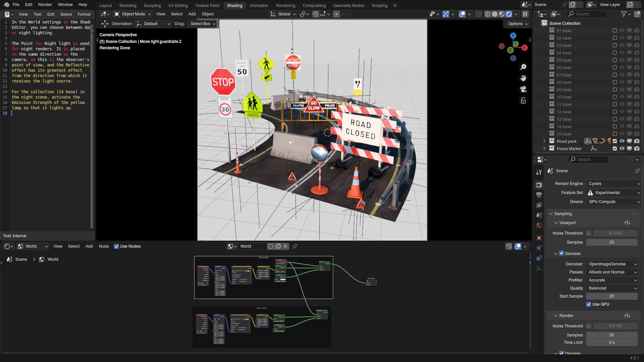Toggle camera view with camera gizmo
This screenshot has height=362, width=644.
pyautogui.click(x=523, y=89)
